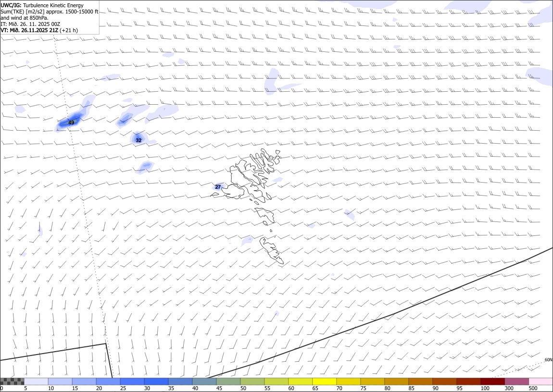Click the legend tick label 50

coord(243,388)
